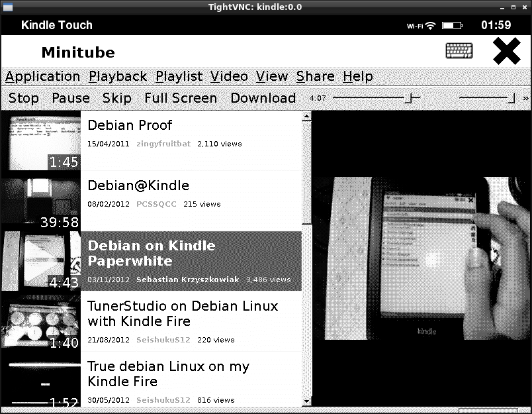The image size is (532, 414).
Task: Click the 3,486 views text
Action: click(x=269, y=280)
